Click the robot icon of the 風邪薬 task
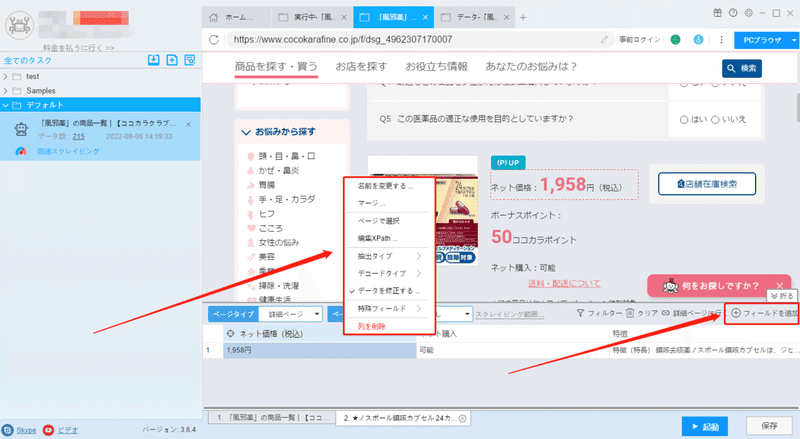The height and width of the screenshot is (439, 800). point(21,130)
